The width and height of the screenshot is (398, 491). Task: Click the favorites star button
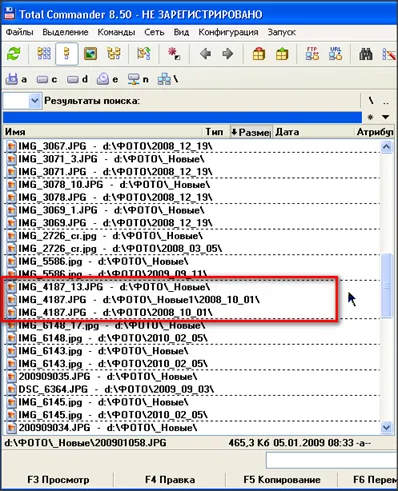(370, 117)
